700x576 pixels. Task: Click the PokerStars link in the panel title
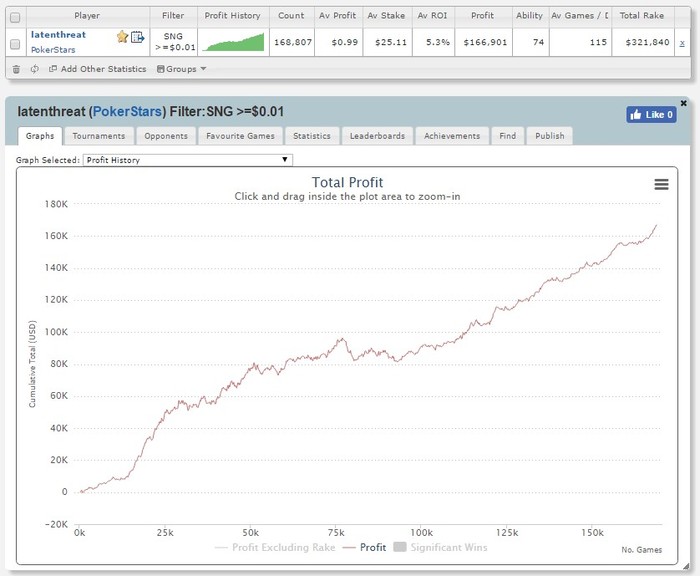coord(127,112)
